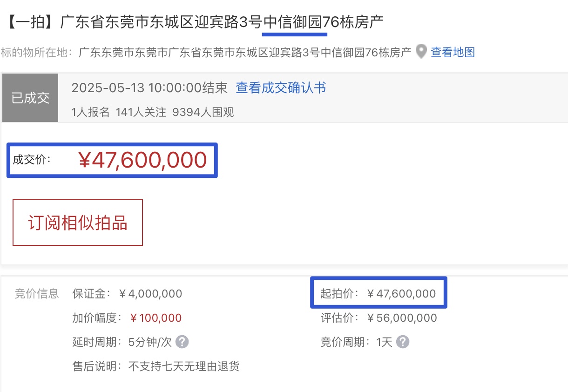Click the 评估价 ¥56,000,000 value
Image resolution: width=568 pixels, height=392 pixels.
(402, 318)
